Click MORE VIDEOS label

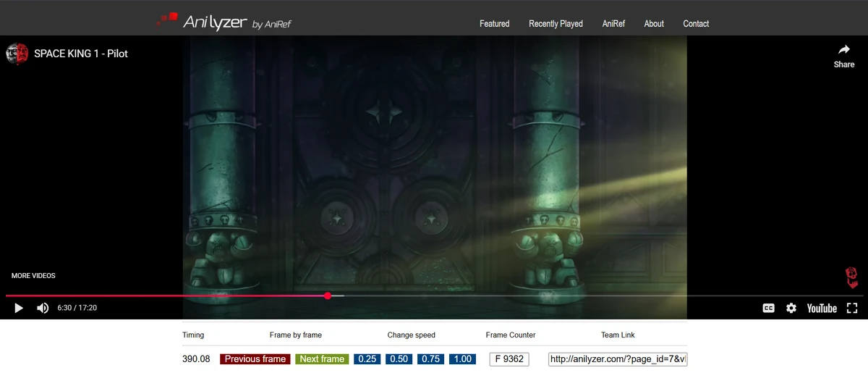pos(33,276)
